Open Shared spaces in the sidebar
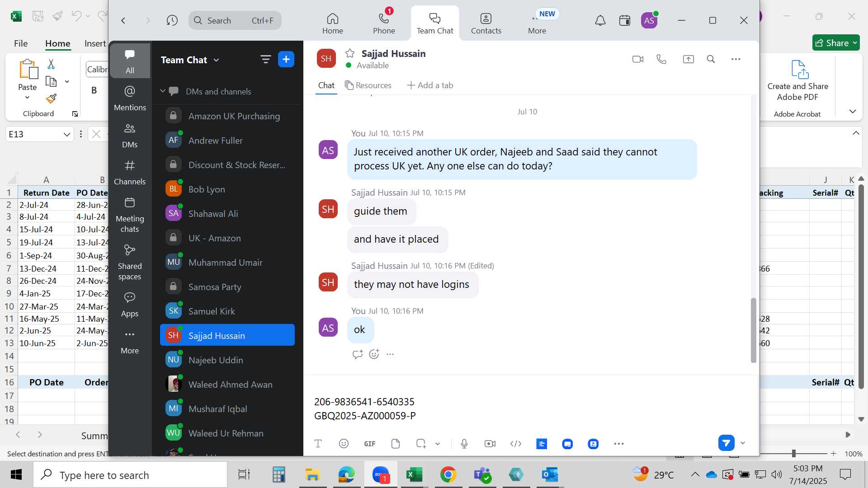The height and width of the screenshot is (488, 868). (x=130, y=263)
